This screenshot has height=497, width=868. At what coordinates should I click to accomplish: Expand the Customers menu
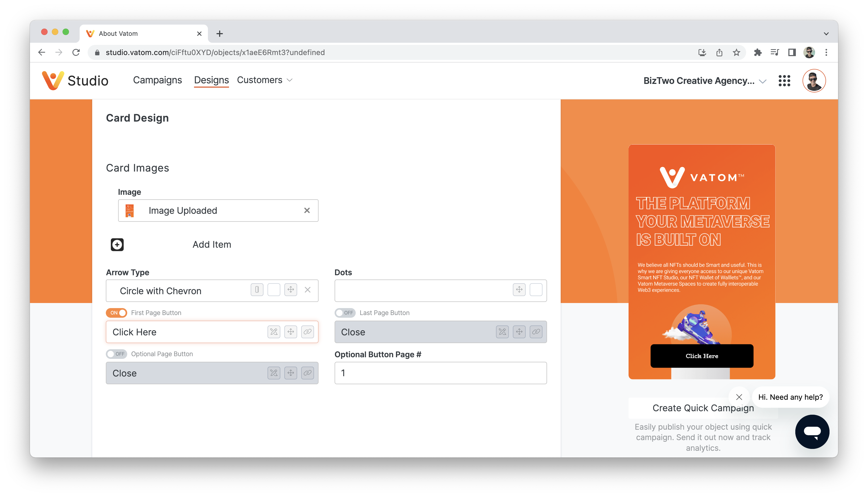[265, 80]
